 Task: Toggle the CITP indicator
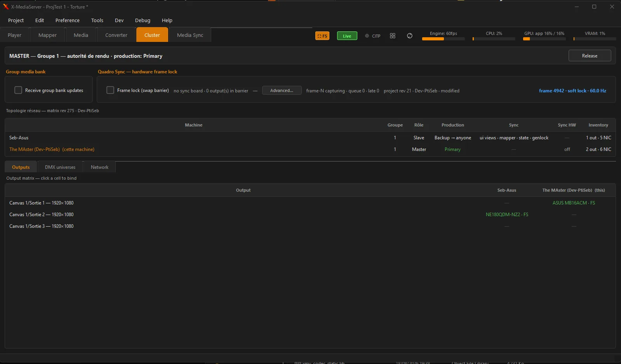(372, 36)
